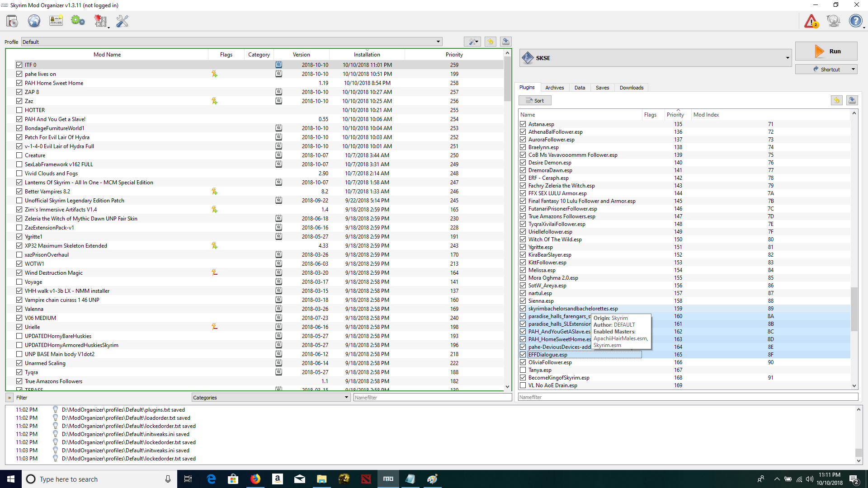The width and height of the screenshot is (868, 488).
Task: Open mod list options wrench dropdown
Action: pyautogui.click(x=472, y=42)
